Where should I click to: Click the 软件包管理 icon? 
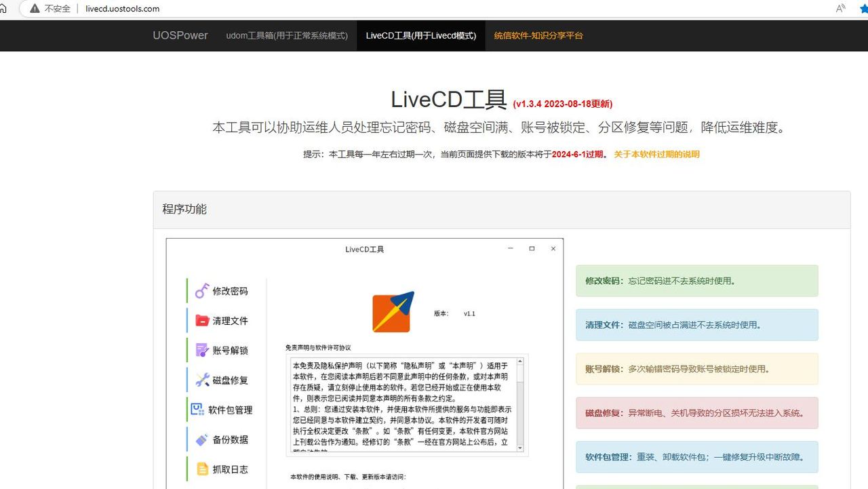(197, 410)
